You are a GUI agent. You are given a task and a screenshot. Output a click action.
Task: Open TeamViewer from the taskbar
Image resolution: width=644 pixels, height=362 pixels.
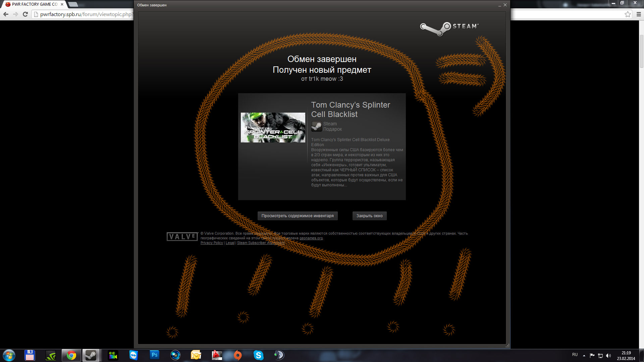click(x=133, y=355)
